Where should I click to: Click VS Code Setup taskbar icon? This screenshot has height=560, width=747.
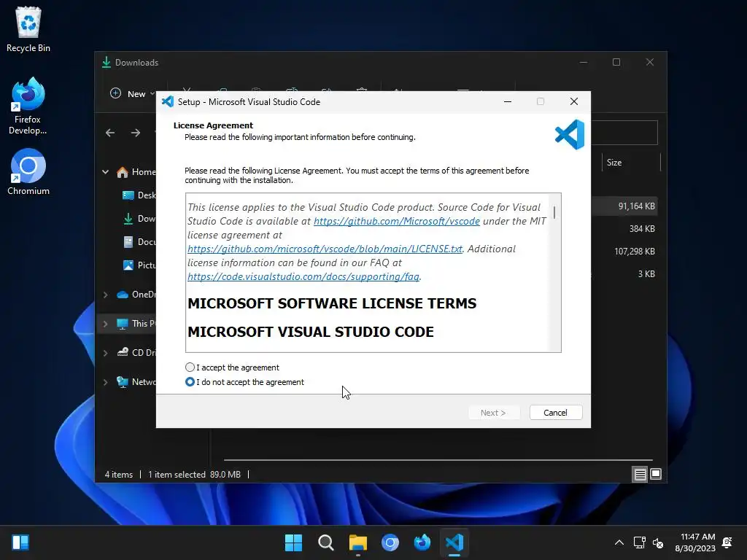pyautogui.click(x=454, y=542)
